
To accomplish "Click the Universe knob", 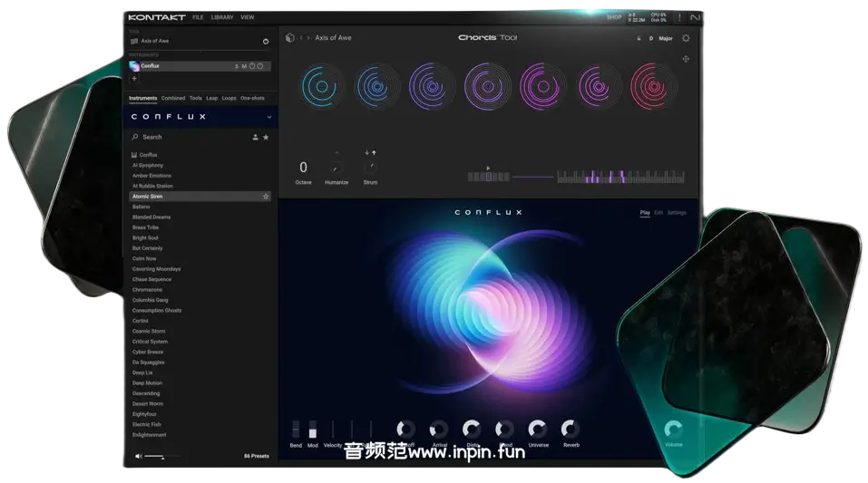I will (x=538, y=429).
